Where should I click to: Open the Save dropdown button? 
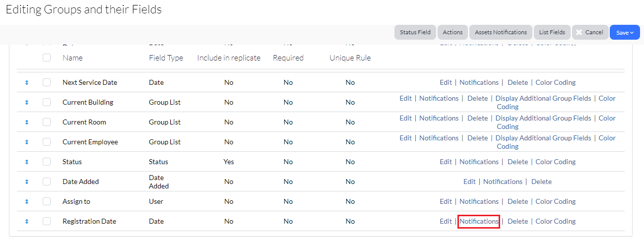tap(625, 32)
